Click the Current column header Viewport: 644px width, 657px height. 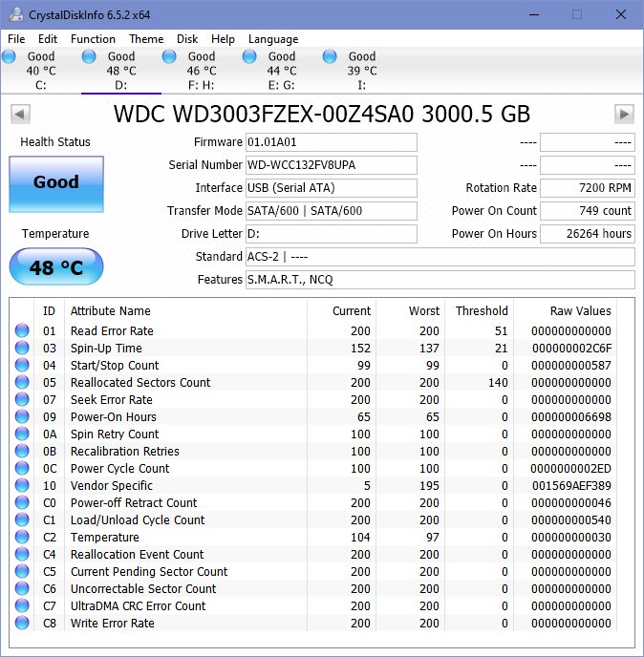pos(342,311)
